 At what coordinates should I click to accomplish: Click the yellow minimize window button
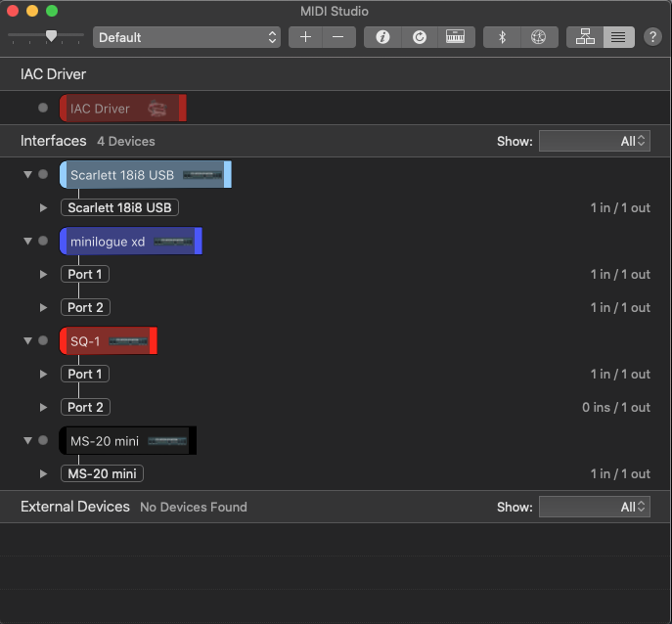[32, 11]
